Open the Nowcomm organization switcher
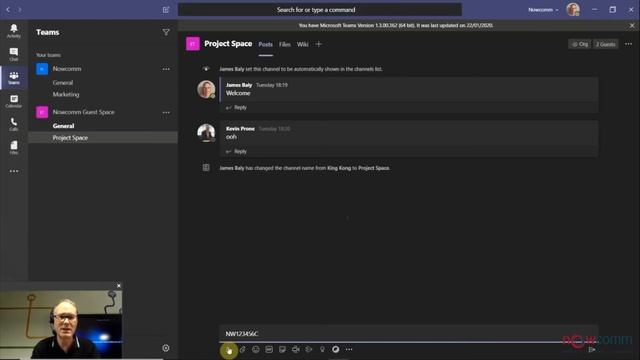The height and width of the screenshot is (360, 640). tap(543, 10)
